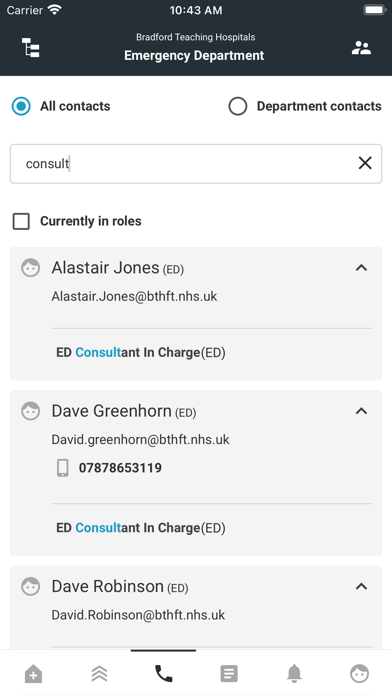The width and height of the screenshot is (392, 696).
Task: Collapse the Dave Robinson contact card
Action: coord(361,586)
